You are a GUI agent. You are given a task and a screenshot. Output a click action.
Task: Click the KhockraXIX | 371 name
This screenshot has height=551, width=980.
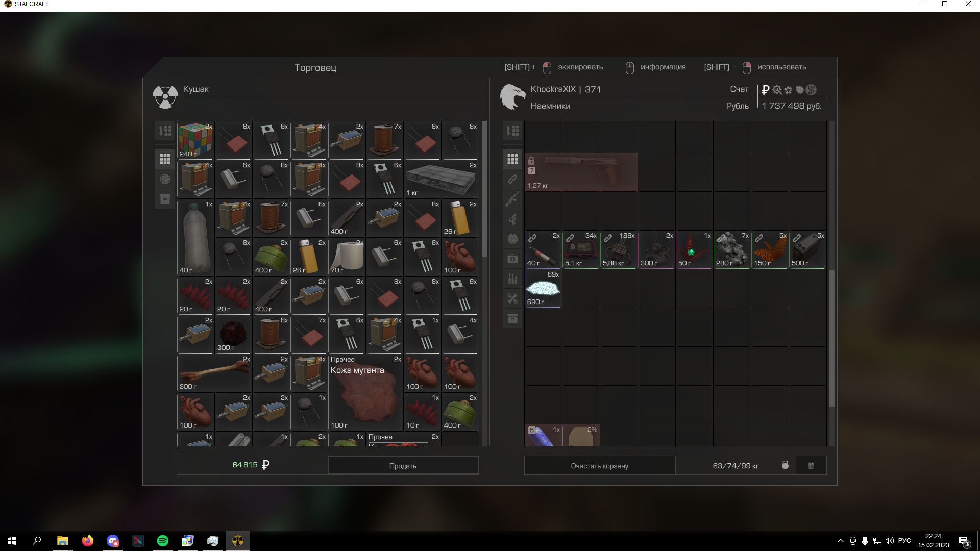[566, 89]
